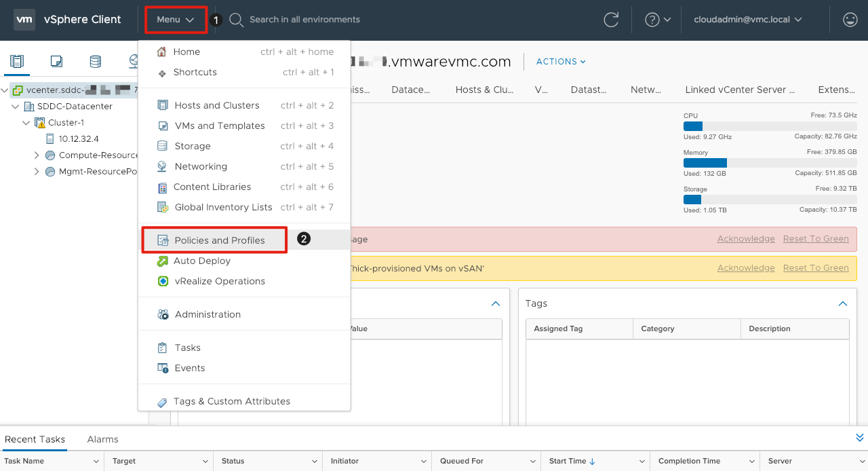Collapse the SDDC-Datacenter tree node
The width and height of the screenshot is (868, 471).
pyautogui.click(x=16, y=107)
